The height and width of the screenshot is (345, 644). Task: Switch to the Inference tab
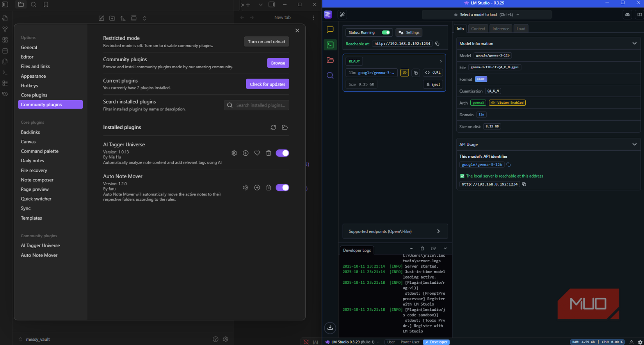coord(500,28)
